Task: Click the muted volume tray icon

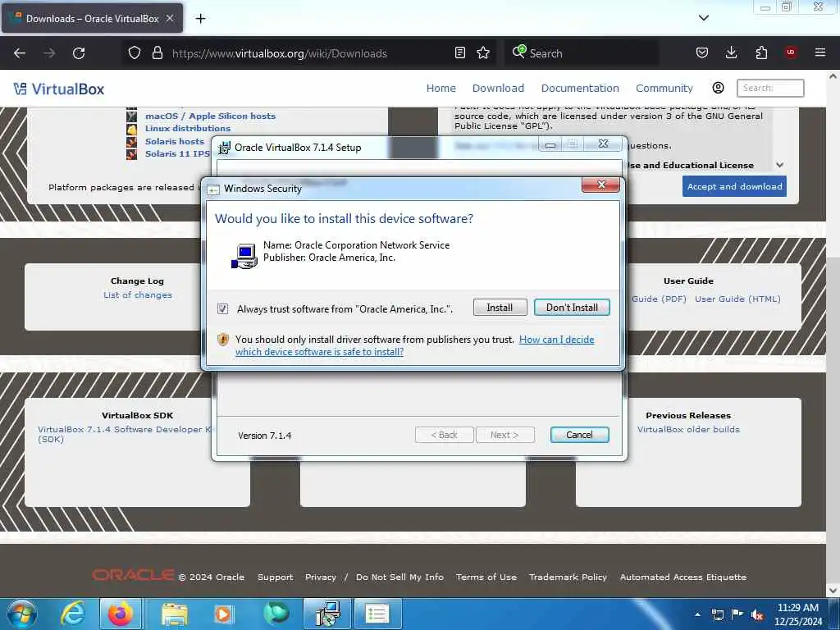Action: (x=757, y=615)
